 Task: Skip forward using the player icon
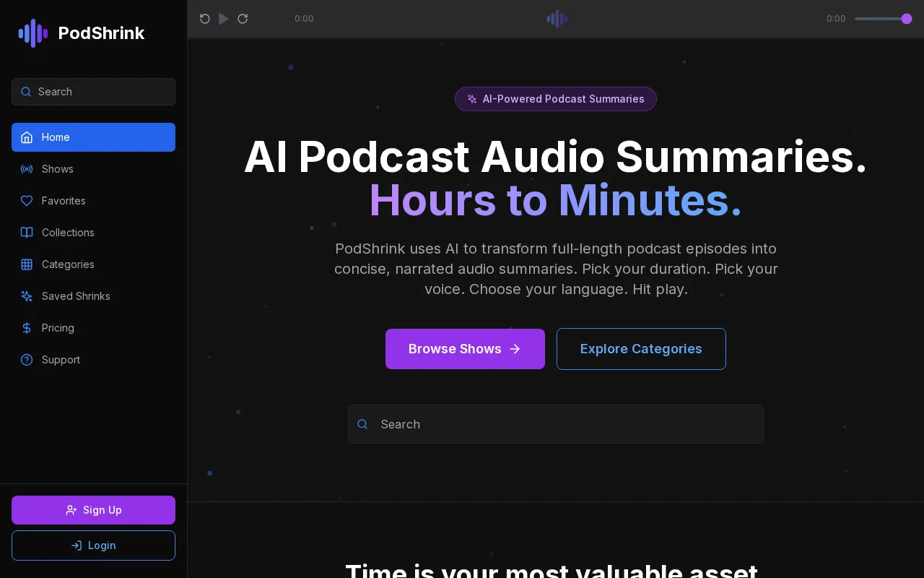(x=243, y=19)
